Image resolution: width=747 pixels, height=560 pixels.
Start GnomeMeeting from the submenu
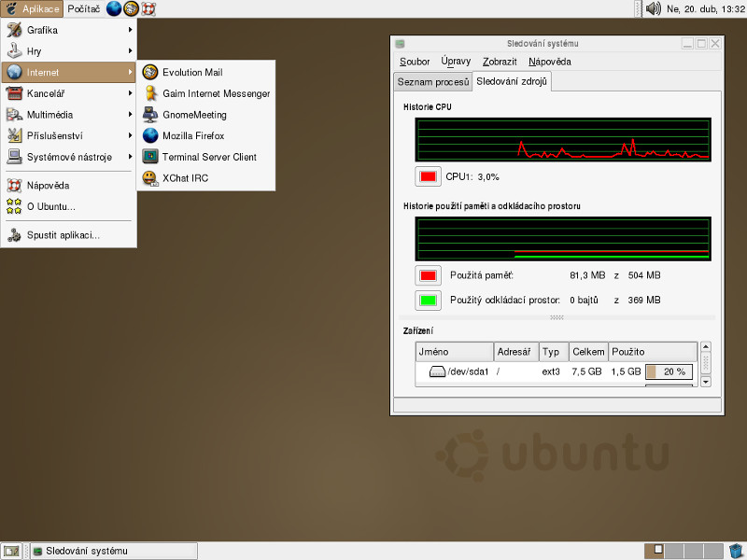point(205,115)
